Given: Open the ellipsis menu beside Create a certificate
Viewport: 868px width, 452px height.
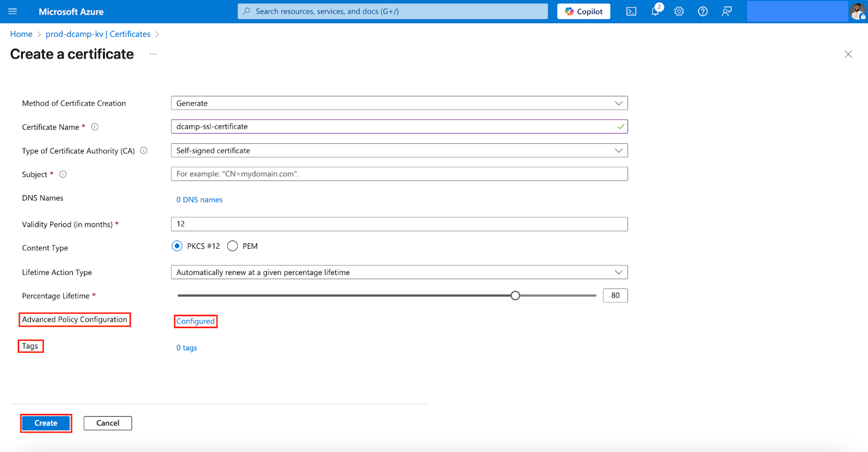Looking at the screenshot, I should click(154, 54).
